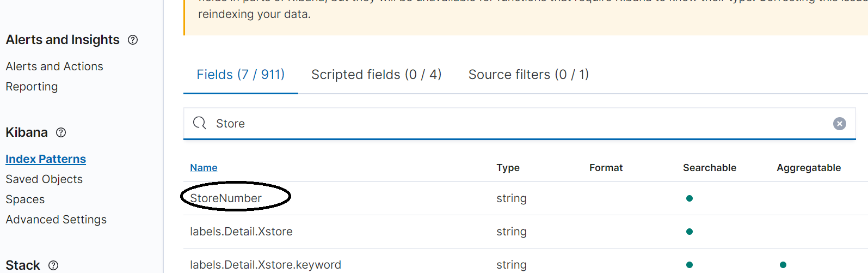The height and width of the screenshot is (273, 868).
Task: Click the search magnifier icon
Action: tap(200, 123)
